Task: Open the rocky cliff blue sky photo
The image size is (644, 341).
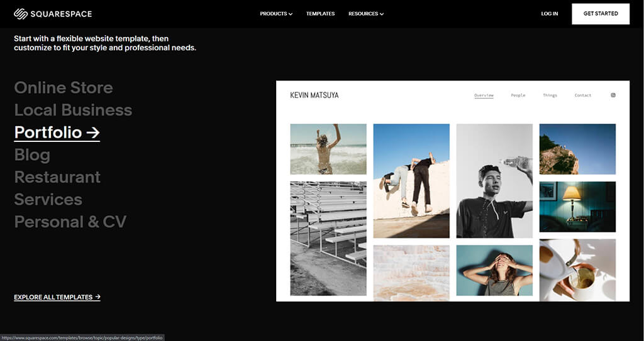Action: (577, 149)
